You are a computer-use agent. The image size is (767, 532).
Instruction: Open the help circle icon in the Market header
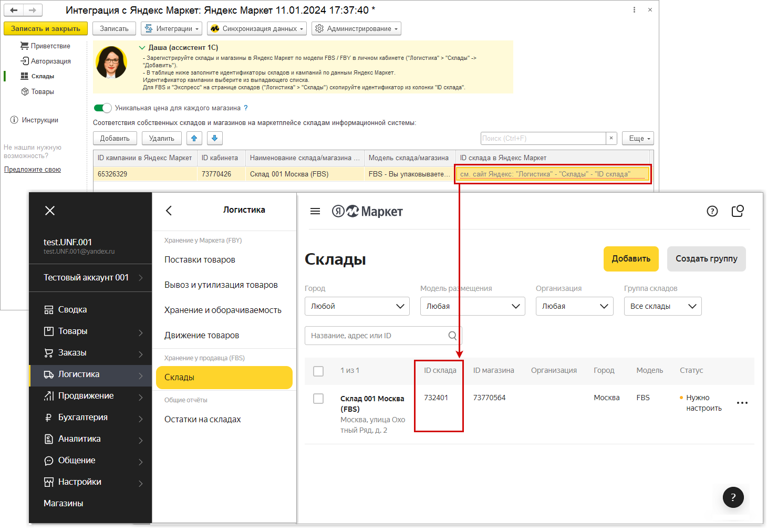tap(712, 211)
